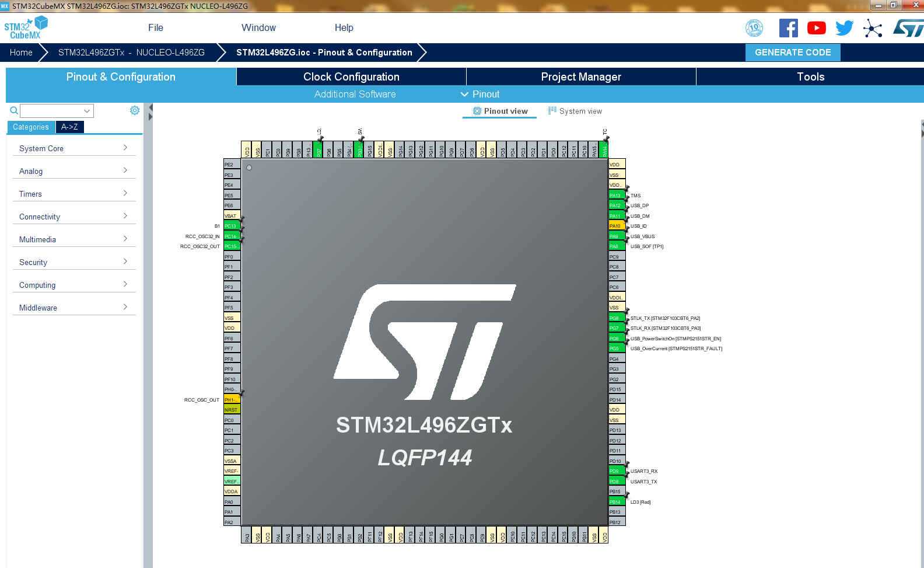Select the green PB14 pin
Screen dimensions: 924x568
click(617, 502)
